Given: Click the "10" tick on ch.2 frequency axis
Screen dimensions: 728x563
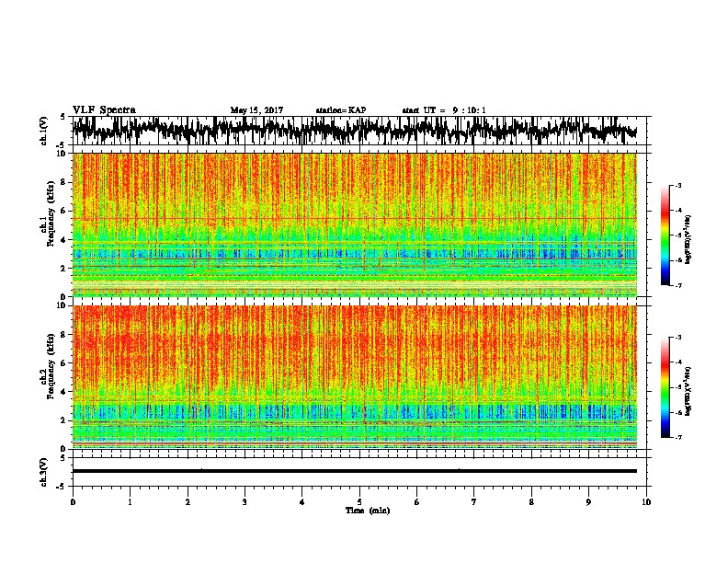Looking at the screenshot, I should coord(63,305).
